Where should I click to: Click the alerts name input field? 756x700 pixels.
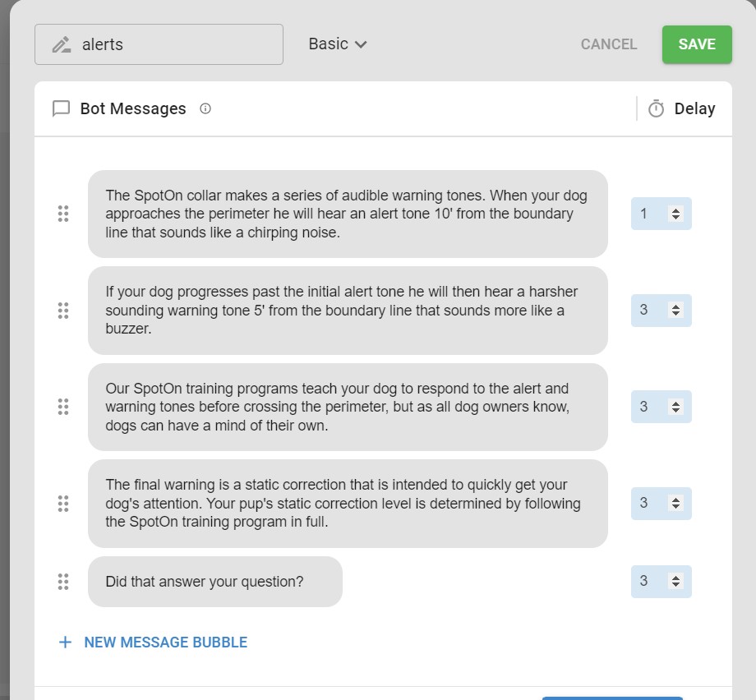pos(159,44)
